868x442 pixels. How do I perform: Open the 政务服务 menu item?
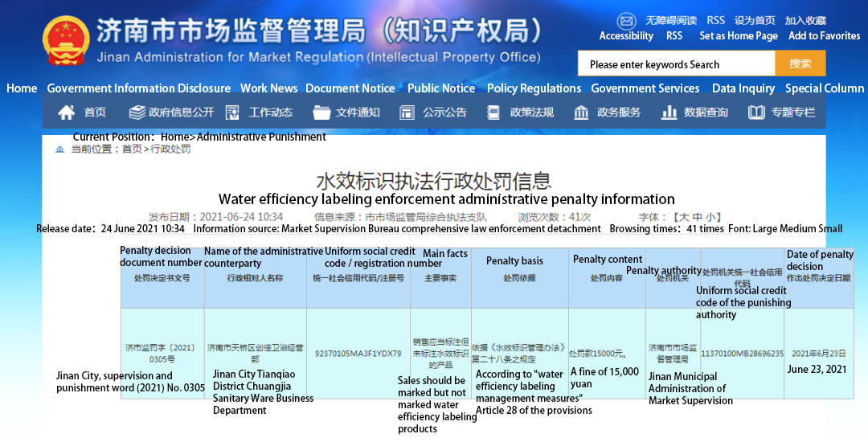click(618, 113)
